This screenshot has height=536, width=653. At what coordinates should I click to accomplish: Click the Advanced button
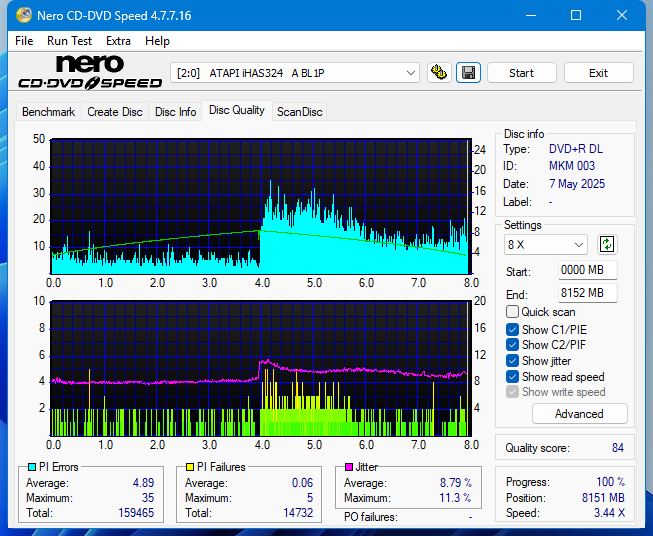pyautogui.click(x=579, y=414)
